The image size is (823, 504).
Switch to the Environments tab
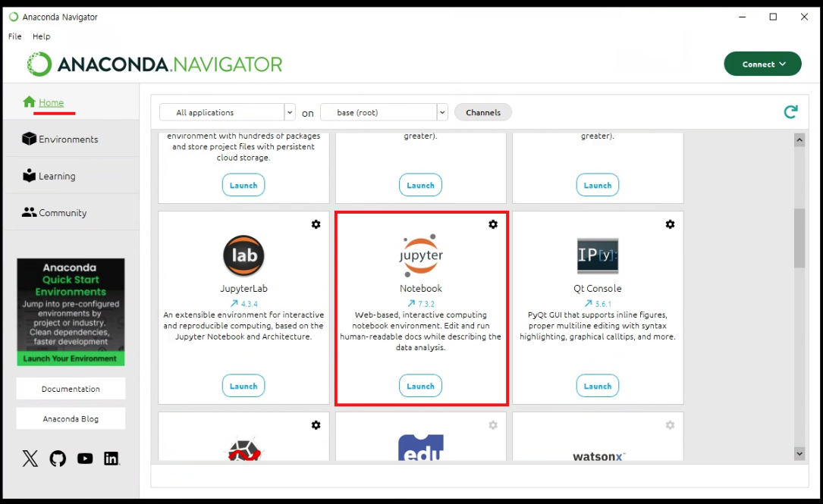click(71, 139)
